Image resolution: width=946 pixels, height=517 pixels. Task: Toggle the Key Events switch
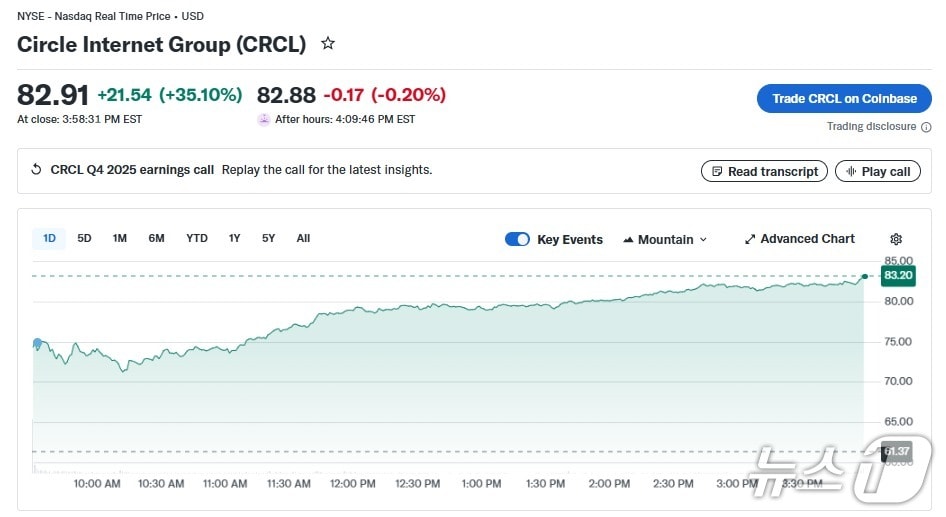pos(517,239)
